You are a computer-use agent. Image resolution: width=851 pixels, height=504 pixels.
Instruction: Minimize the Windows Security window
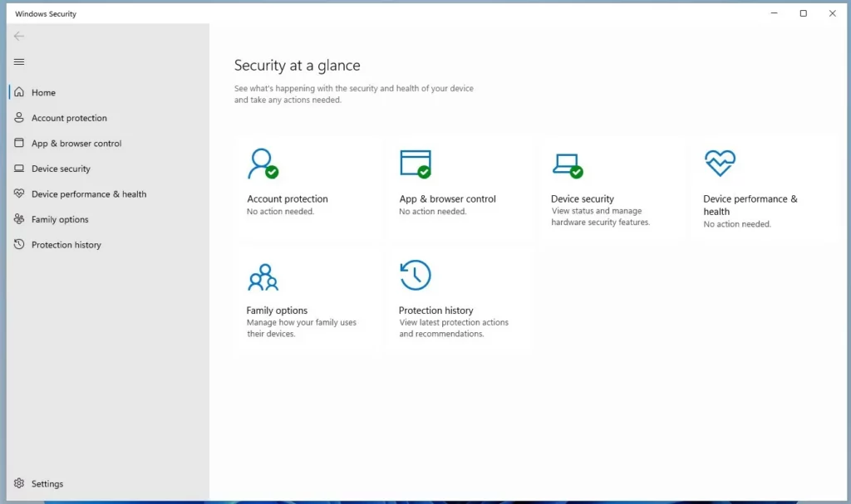774,13
